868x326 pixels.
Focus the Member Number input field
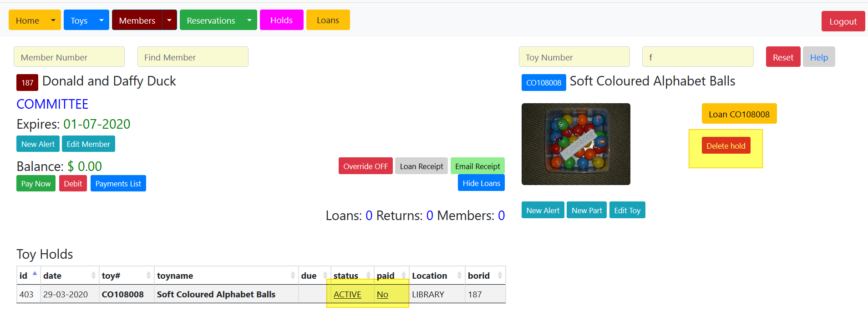click(x=69, y=57)
